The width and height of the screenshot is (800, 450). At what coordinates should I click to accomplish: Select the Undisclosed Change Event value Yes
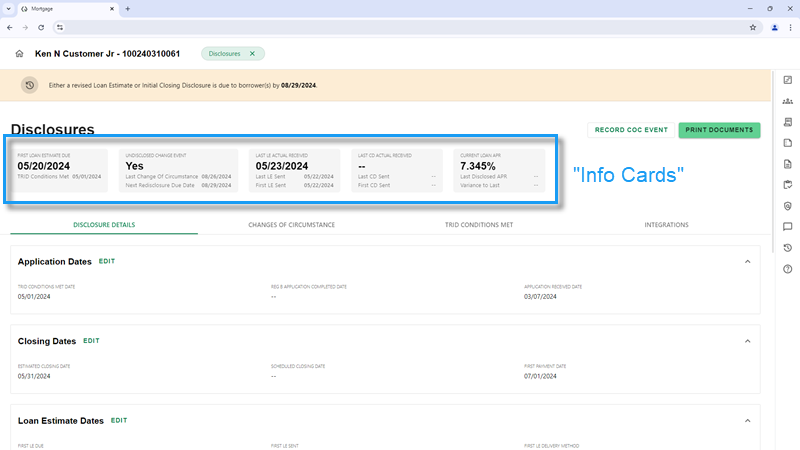(x=134, y=166)
